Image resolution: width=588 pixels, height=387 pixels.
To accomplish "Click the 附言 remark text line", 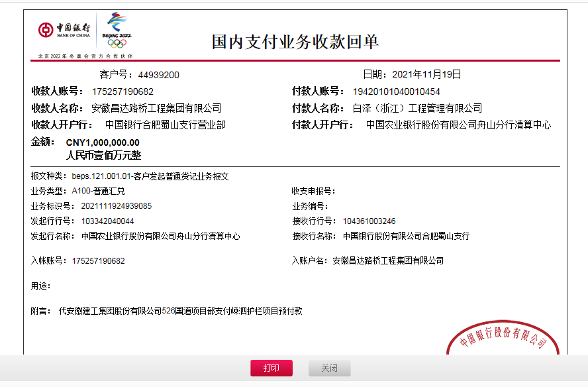I will 180,310.
